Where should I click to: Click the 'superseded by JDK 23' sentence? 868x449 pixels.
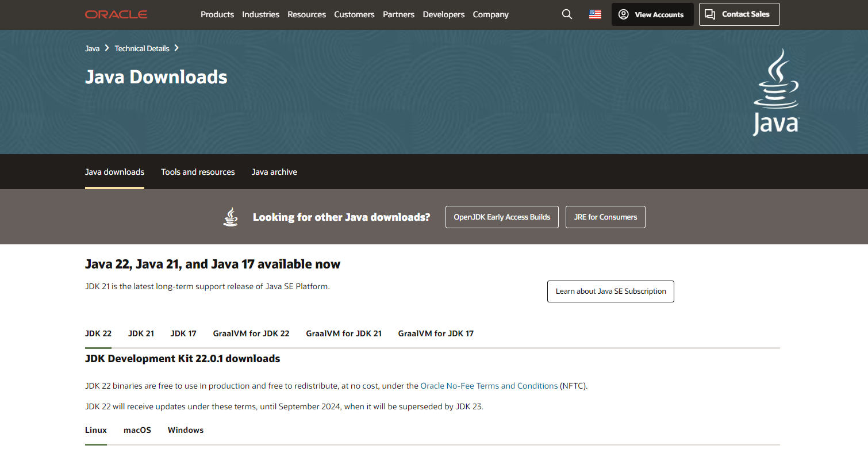[284, 406]
